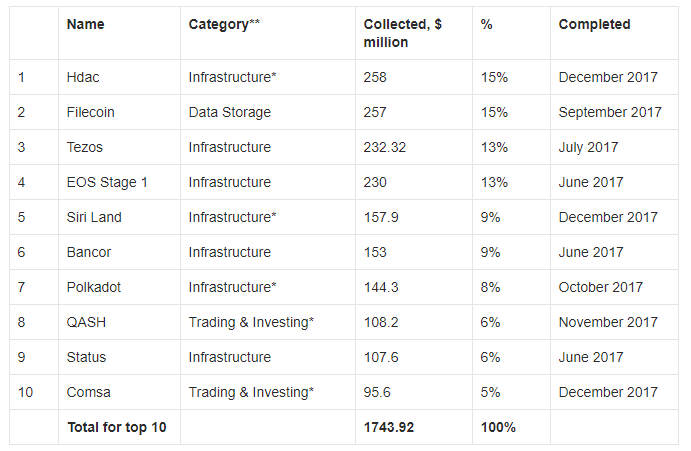This screenshot has width=691, height=451.
Task: Click the EOS Stage 1 cell
Action: point(105,182)
